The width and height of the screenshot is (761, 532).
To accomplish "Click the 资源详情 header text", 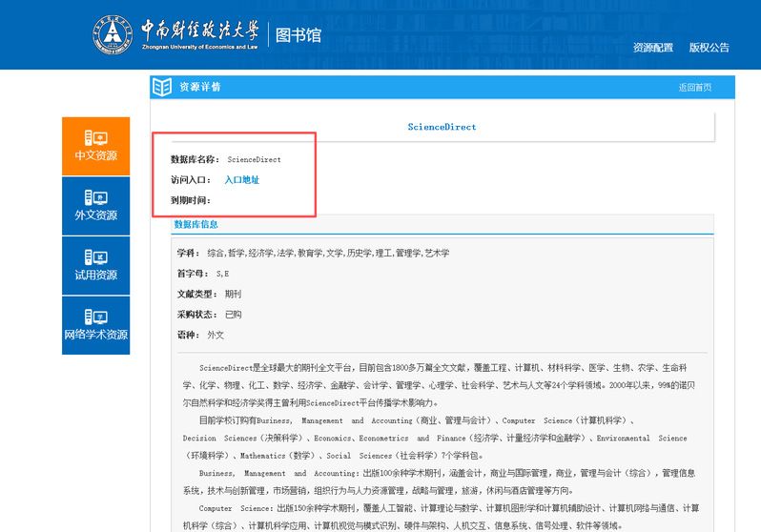I will 200,87.
